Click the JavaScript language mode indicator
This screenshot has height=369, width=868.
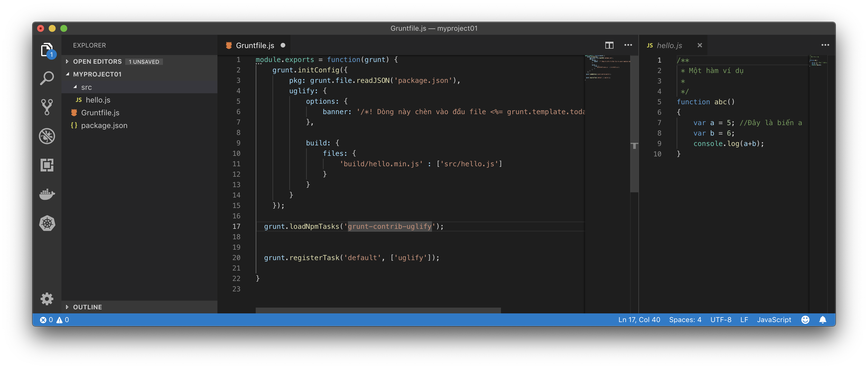click(774, 320)
